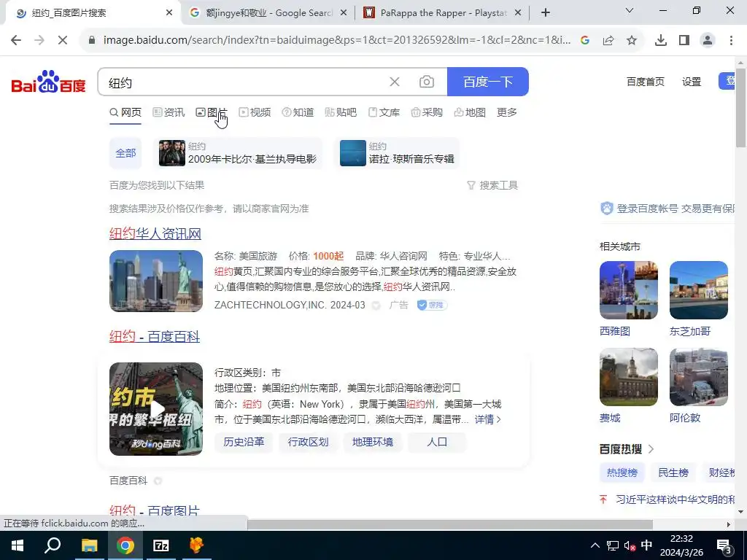The image size is (747, 560).
Task: Open 搜索工具 filter options
Action: click(492, 185)
